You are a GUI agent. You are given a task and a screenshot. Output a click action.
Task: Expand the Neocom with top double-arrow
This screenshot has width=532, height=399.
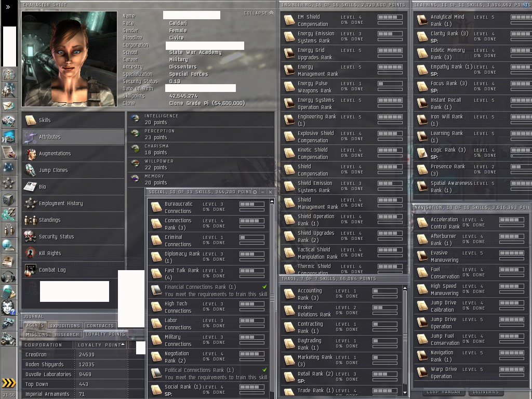point(8,6)
